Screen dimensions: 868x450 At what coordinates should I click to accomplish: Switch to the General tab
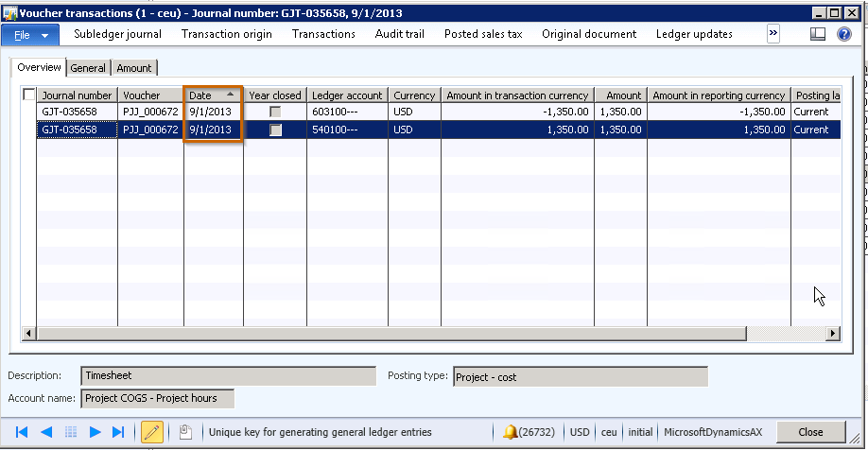tap(88, 68)
